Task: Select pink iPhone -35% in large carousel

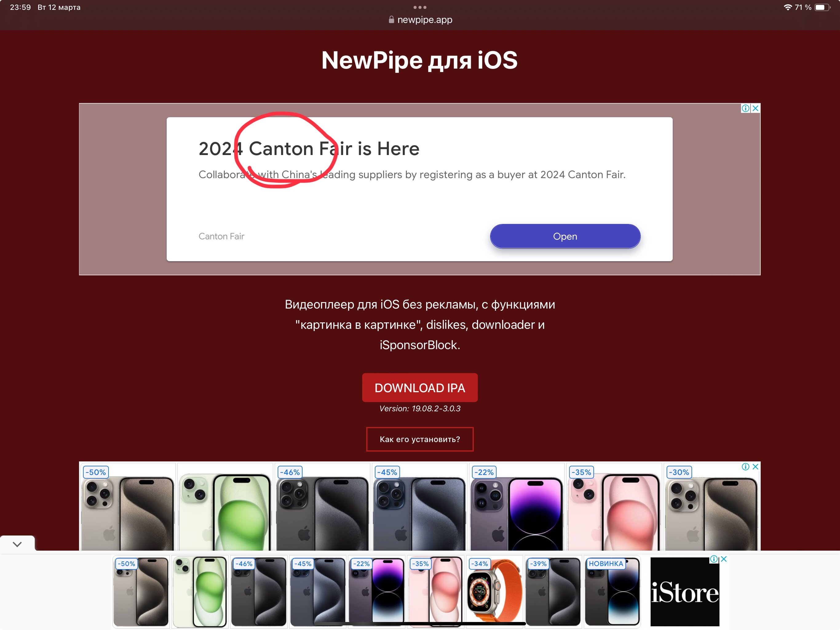Action: [x=614, y=507]
